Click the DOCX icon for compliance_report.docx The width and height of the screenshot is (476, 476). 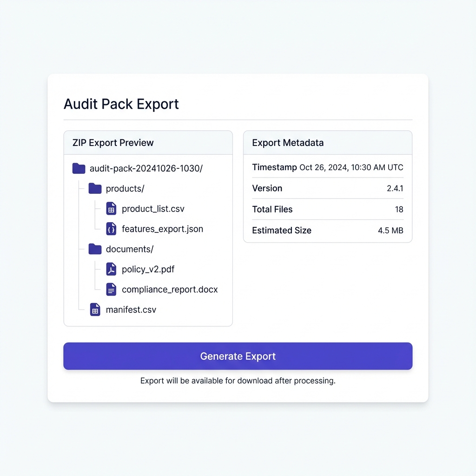tap(111, 289)
